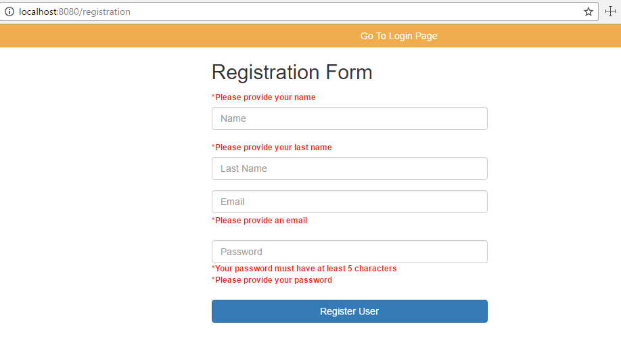Screen dimensions: 621x364
Task: Go To Login Page link
Action: coord(398,36)
